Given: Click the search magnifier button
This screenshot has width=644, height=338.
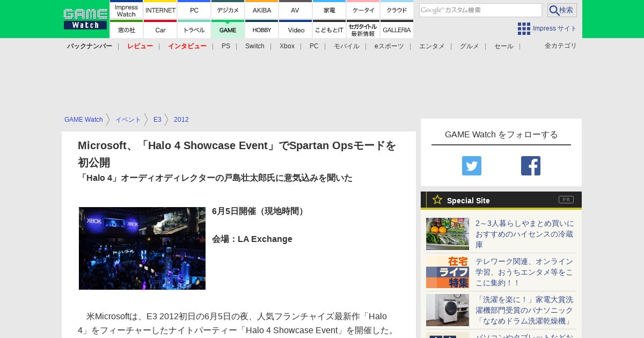Looking at the screenshot, I should (562, 10).
